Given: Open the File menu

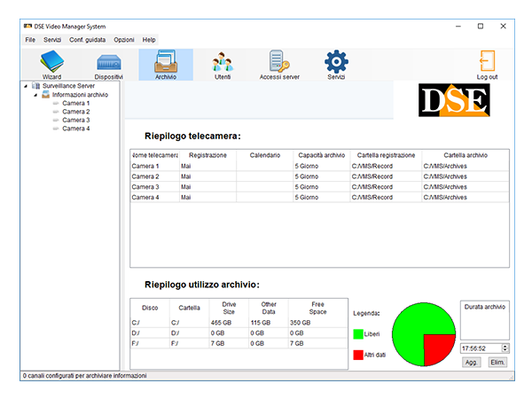Looking at the screenshot, I should coord(30,40).
